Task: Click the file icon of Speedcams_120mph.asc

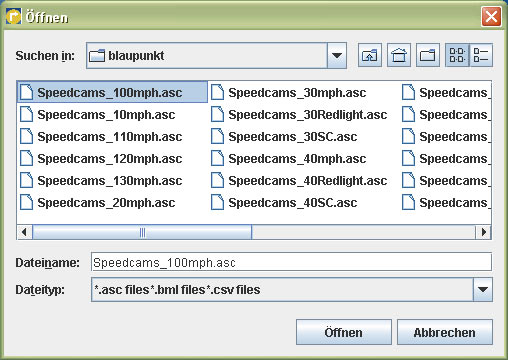Action: [x=26, y=158]
